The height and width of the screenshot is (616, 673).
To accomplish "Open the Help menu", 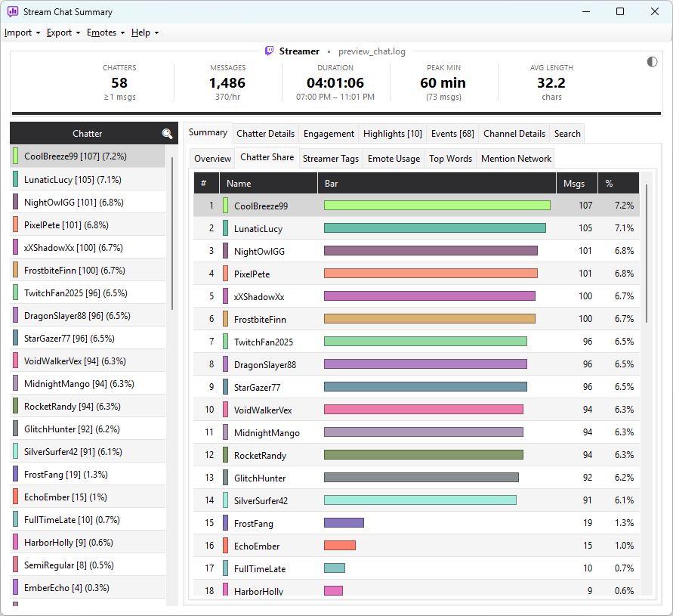I will 145,33.
